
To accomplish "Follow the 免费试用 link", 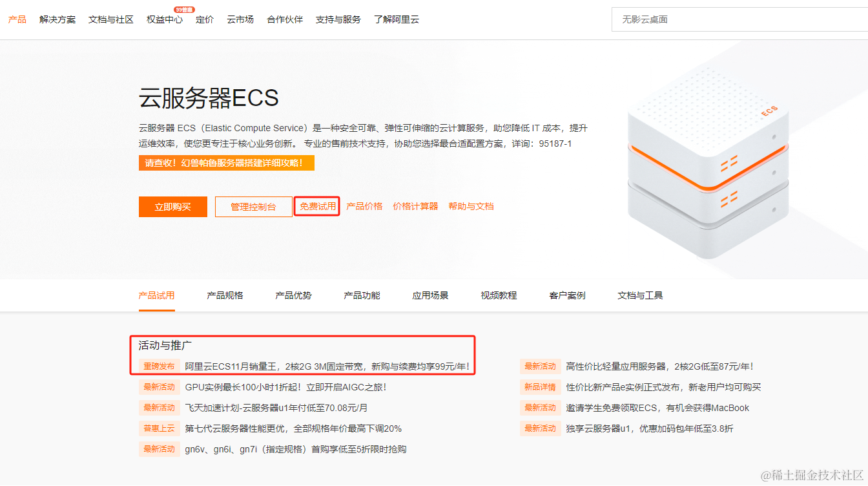I will pyautogui.click(x=317, y=206).
